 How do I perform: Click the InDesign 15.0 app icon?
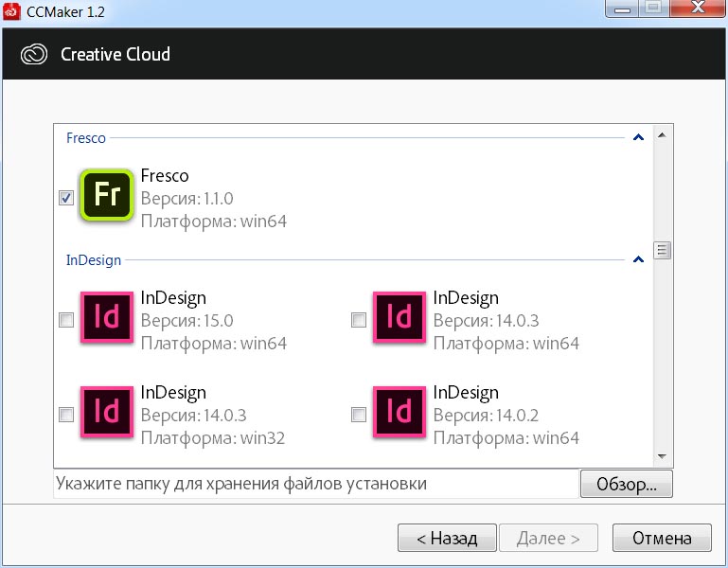click(x=107, y=318)
